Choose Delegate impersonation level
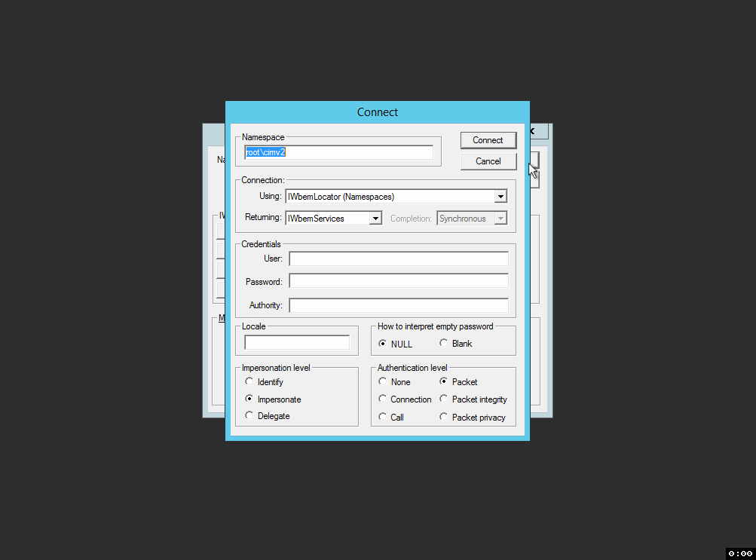 (249, 416)
